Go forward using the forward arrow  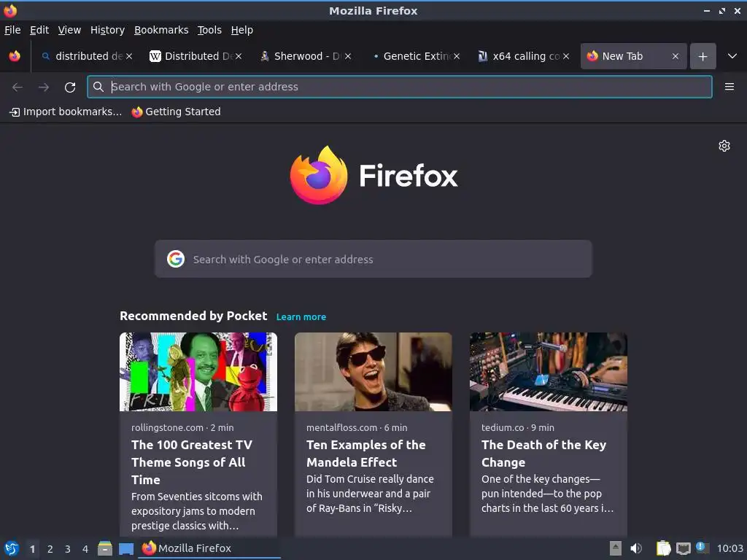coord(44,87)
